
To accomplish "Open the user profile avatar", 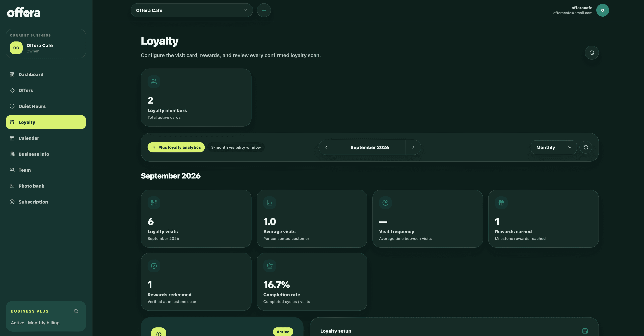I will [603, 10].
